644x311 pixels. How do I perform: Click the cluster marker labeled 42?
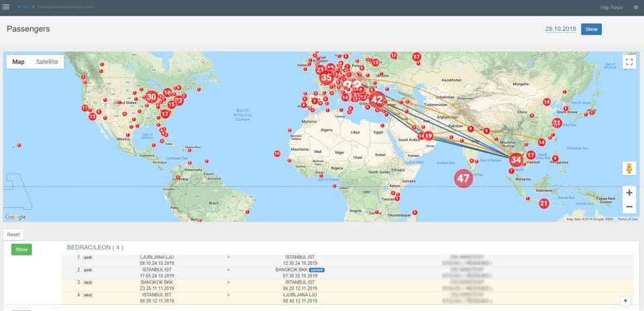pos(377,99)
